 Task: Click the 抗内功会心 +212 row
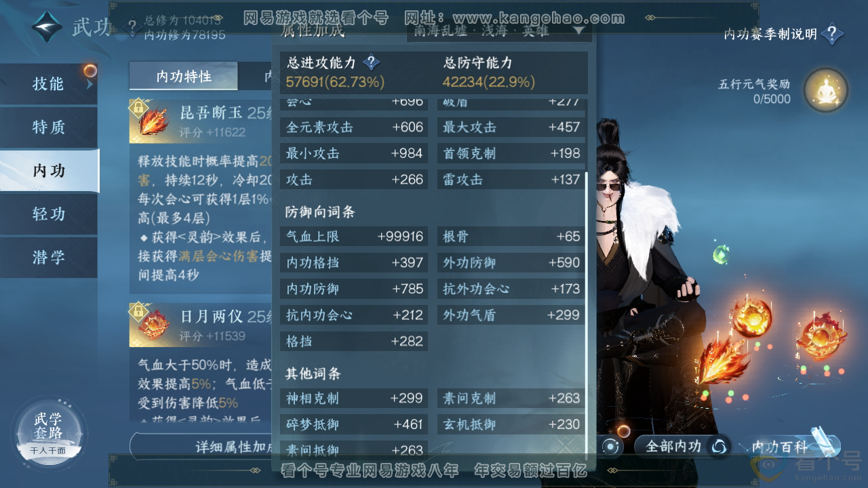pyautogui.click(x=354, y=315)
